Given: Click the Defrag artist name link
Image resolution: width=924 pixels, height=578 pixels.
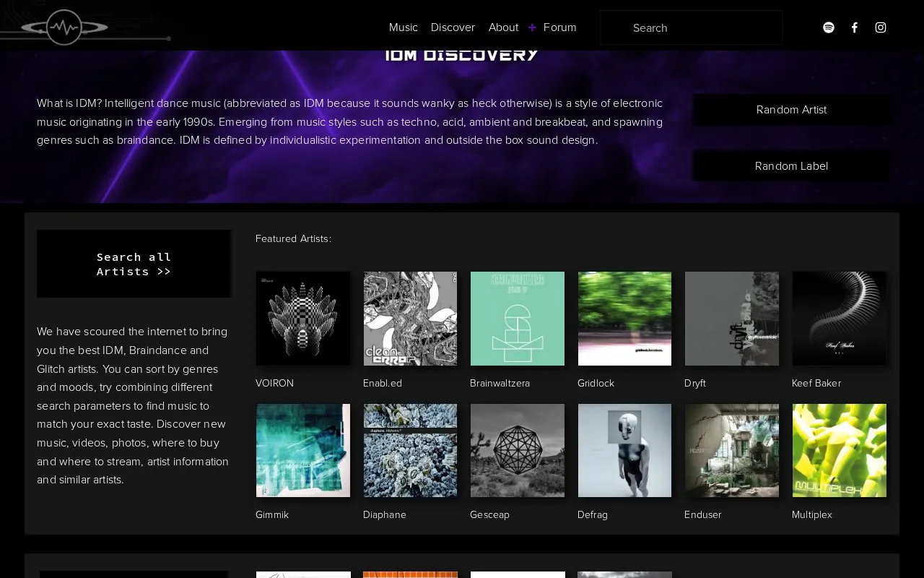Looking at the screenshot, I should (593, 514).
